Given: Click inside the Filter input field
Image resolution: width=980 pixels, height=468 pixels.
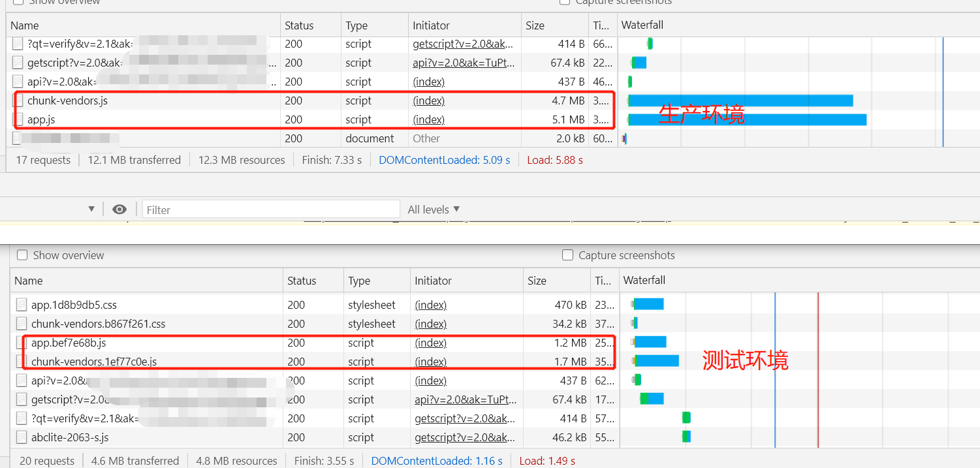Looking at the screenshot, I should point(270,209).
